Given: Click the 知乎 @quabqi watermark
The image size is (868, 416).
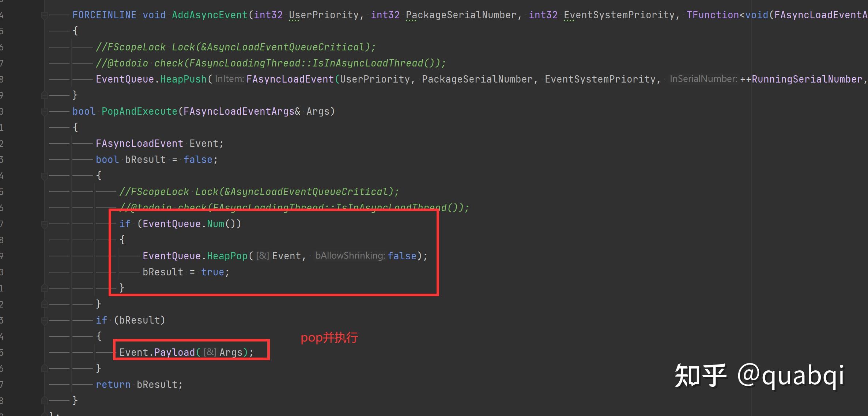Looking at the screenshot, I should [x=759, y=375].
